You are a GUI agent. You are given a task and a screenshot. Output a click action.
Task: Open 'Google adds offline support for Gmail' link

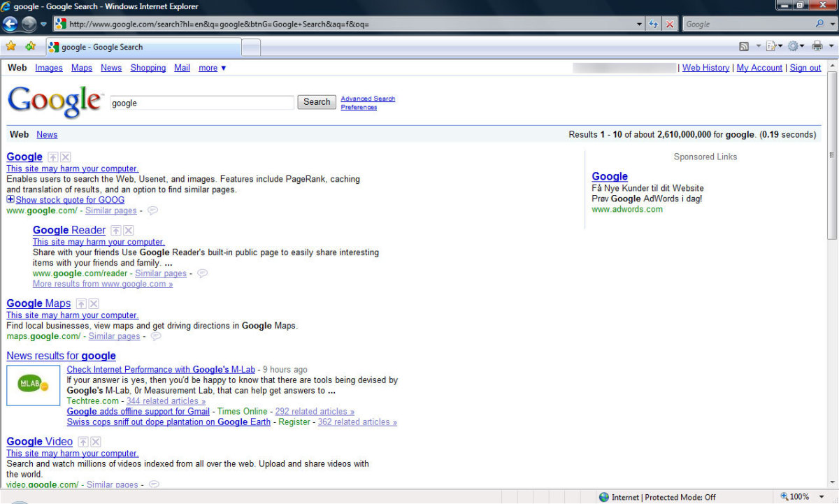[138, 411]
